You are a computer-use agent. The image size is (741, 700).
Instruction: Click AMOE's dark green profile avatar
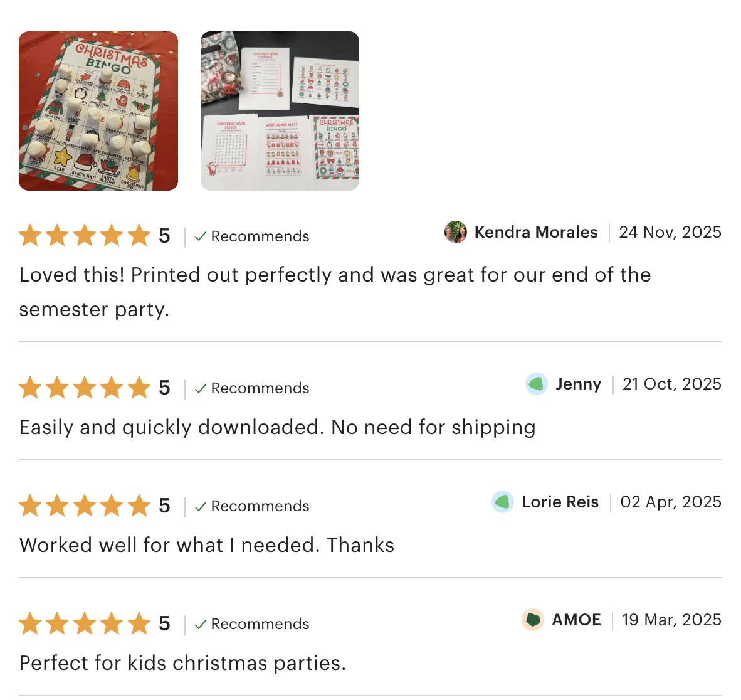(533, 620)
